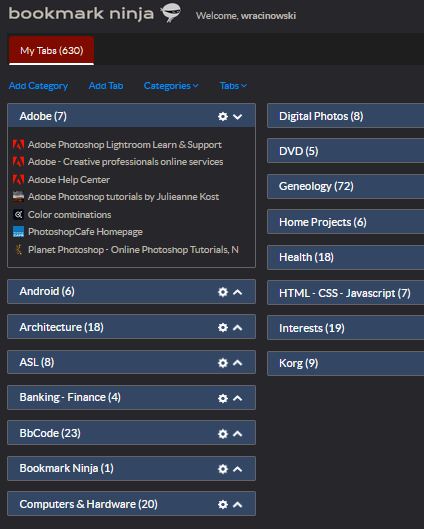Open Adobe Help Center bookmark
This screenshot has height=529, width=424.
coord(69,179)
